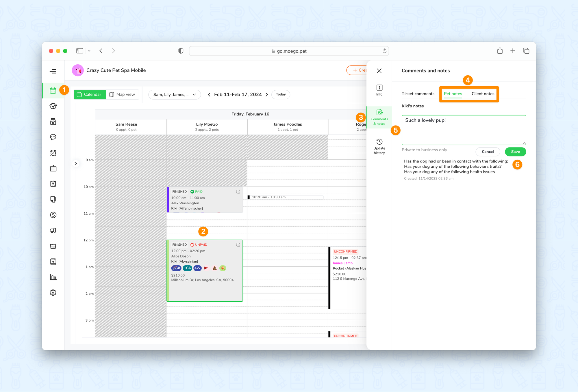Open messages chat bubble in sidebar

tap(53, 137)
